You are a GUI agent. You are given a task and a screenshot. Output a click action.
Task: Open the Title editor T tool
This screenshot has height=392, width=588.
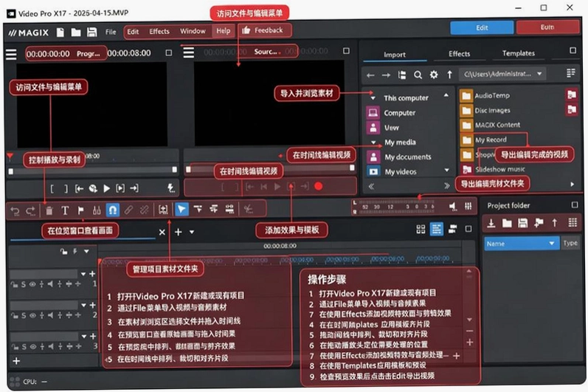pos(65,210)
